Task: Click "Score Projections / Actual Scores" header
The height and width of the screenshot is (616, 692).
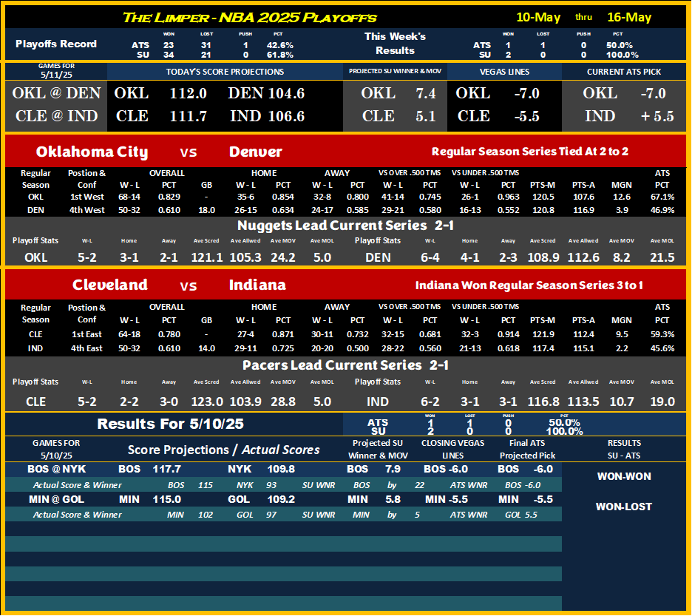Action: point(224,450)
